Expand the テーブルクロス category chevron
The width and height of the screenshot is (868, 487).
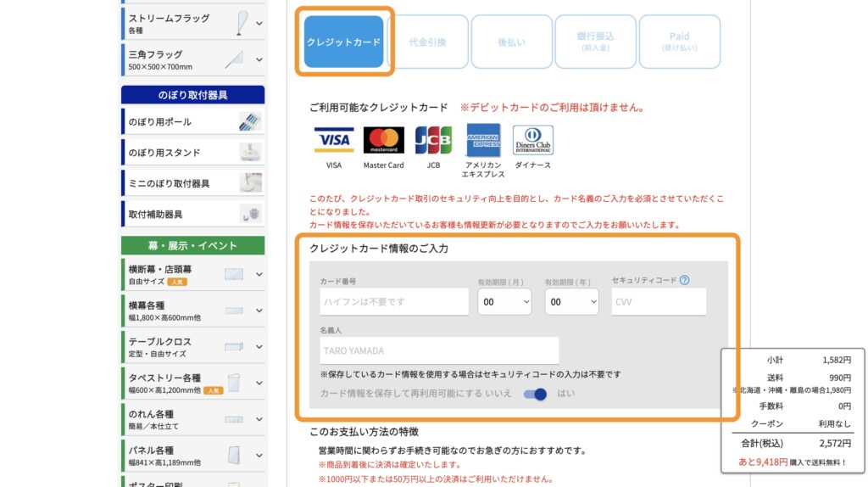259,347
